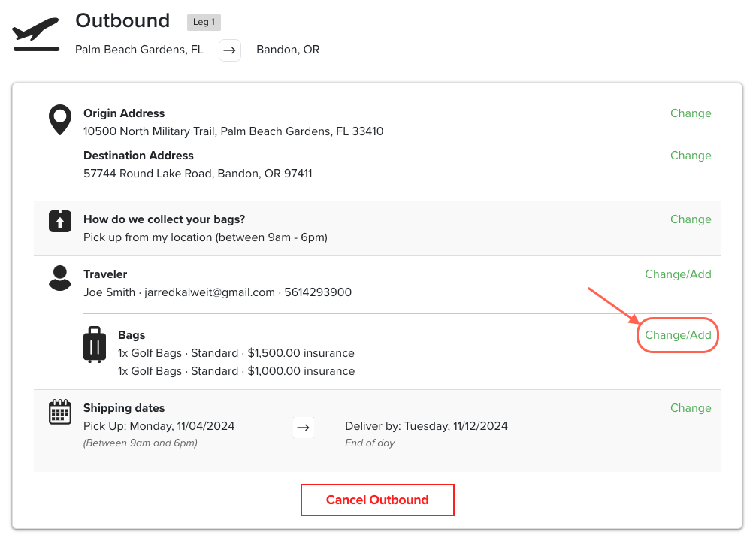Click the 'End of day' note
756x541 pixels.
click(370, 443)
